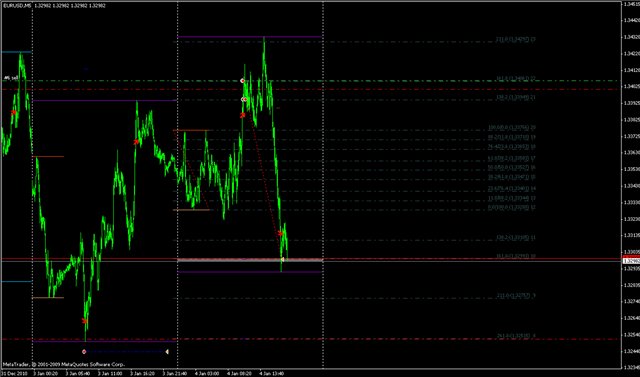The image size is (640, 377).
Task: Click the current price tag 1.32982 on the price axis
Action: pyautogui.click(x=631, y=261)
